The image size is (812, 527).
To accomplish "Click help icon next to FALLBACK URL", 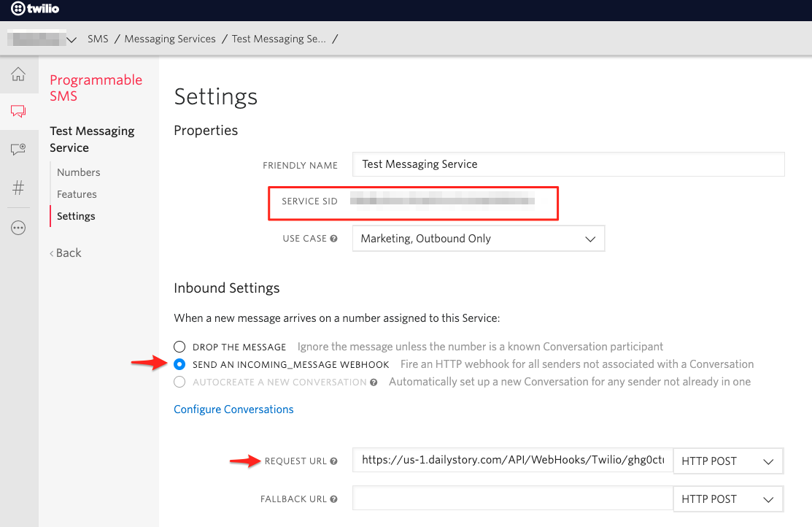I will tap(333, 499).
